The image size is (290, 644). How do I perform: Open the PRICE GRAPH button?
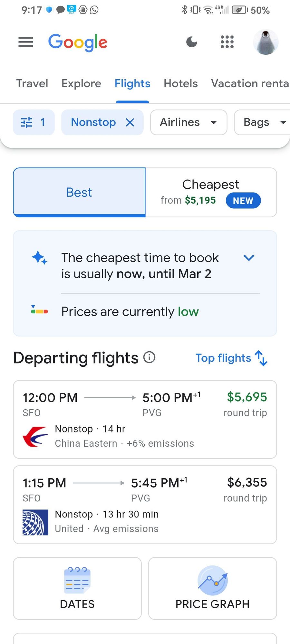pyautogui.click(x=212, y=588)
